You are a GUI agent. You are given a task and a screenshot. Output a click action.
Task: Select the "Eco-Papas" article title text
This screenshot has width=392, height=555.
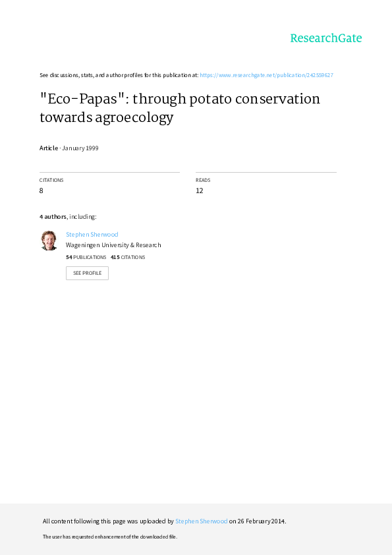pos(180,108)
